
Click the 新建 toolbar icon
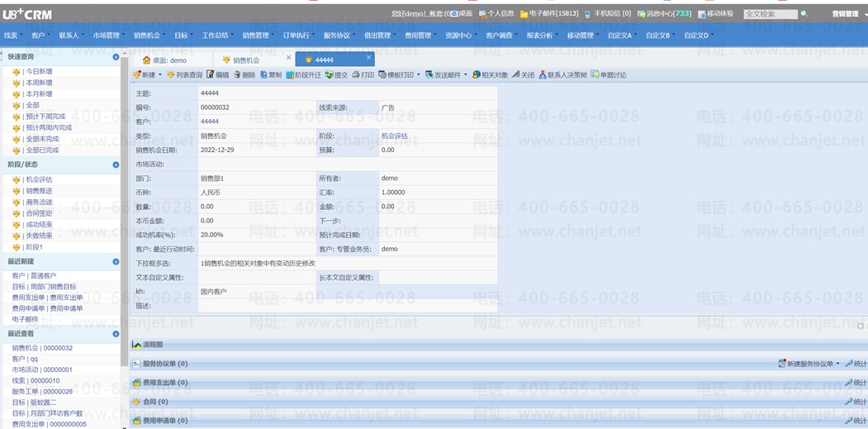pos(137,75)
